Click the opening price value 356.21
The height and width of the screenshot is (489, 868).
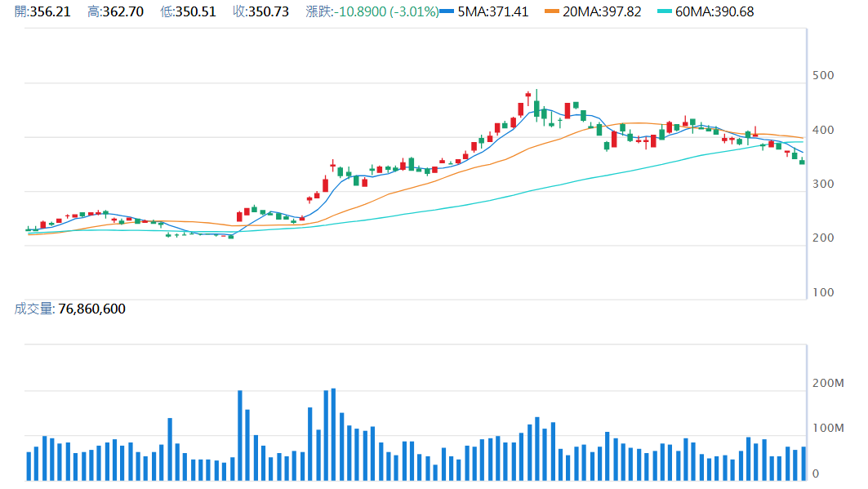click(51, 11)
